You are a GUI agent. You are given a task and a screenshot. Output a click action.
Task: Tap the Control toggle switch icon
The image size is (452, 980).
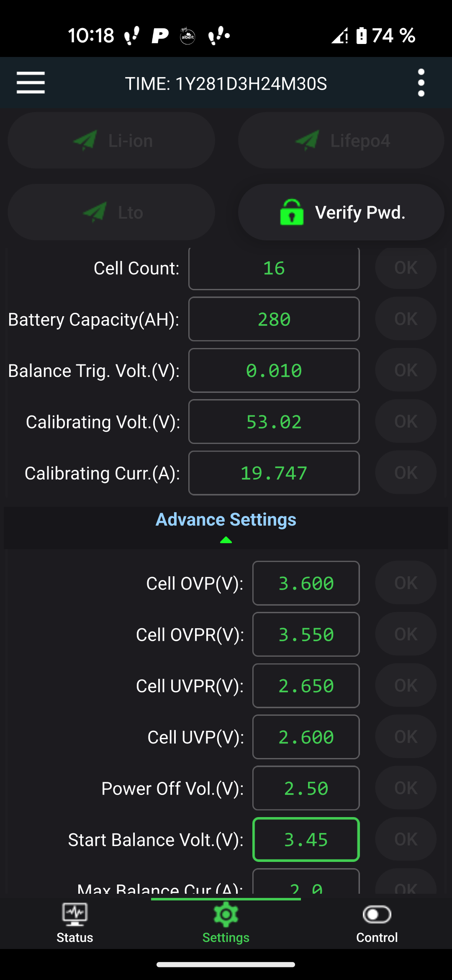pos(377,914)
